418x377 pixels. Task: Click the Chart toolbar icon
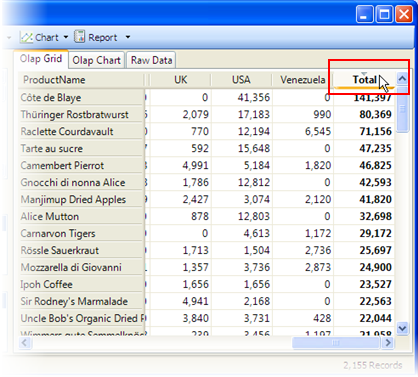(x=26, y=37)
